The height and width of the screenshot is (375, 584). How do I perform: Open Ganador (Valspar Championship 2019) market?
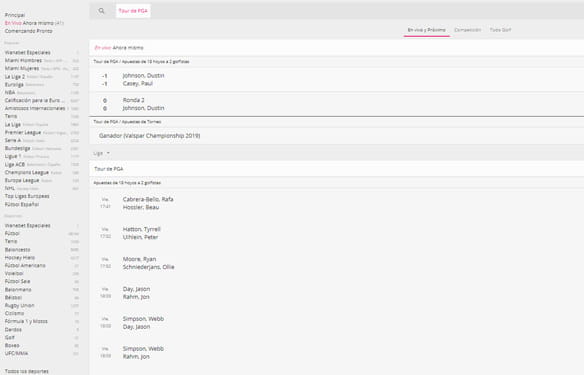pos(337,136)
